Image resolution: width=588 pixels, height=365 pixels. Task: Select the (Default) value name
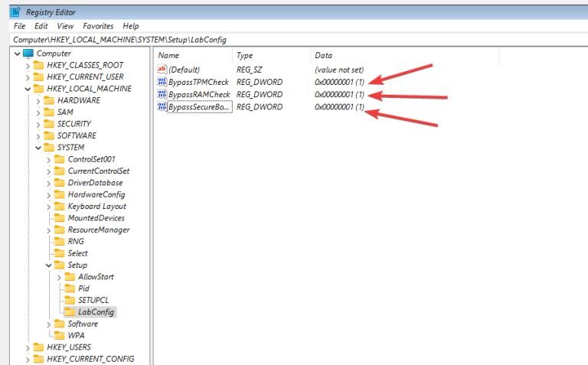(x=184, y=70)
